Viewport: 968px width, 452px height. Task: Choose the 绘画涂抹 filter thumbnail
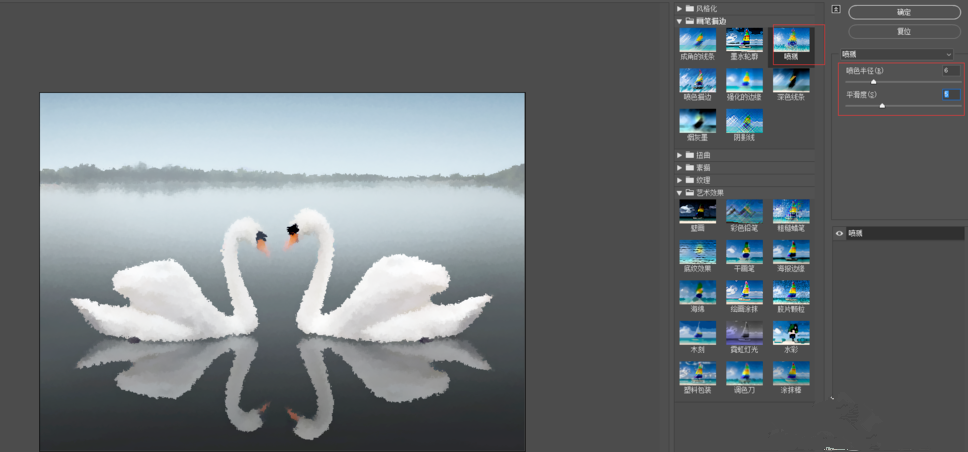[744, 293]
